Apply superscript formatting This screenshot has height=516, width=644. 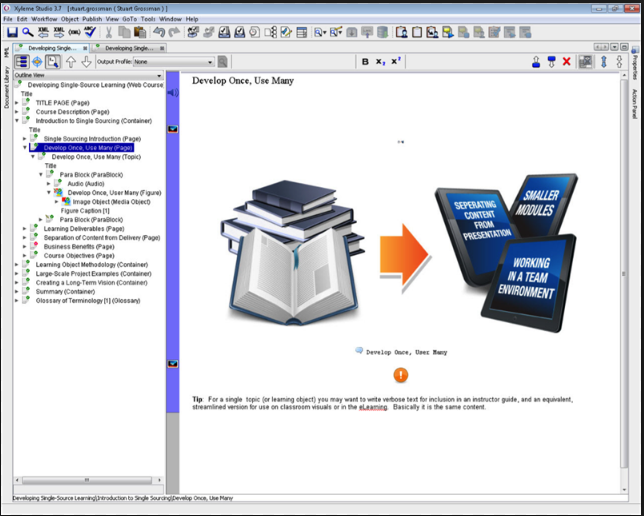tap(395, 62)
